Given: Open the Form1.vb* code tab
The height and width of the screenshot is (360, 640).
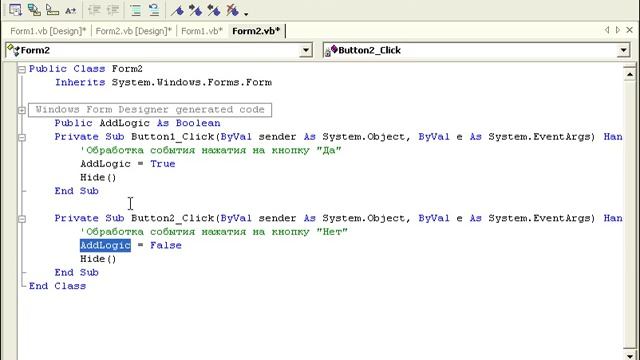Looking at the screenshot, I should [x=202, y=31].
